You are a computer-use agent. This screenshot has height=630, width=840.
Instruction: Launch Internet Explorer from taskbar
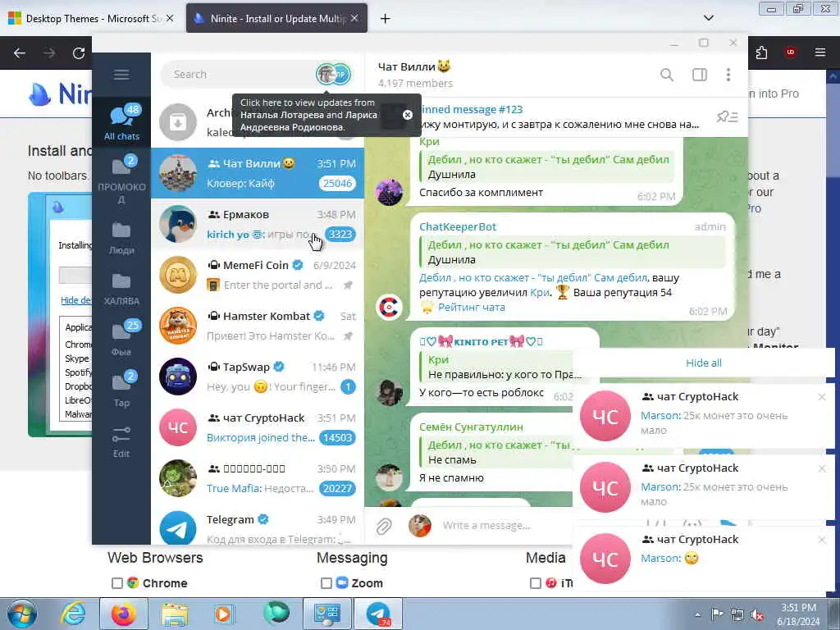coord(73,614)
